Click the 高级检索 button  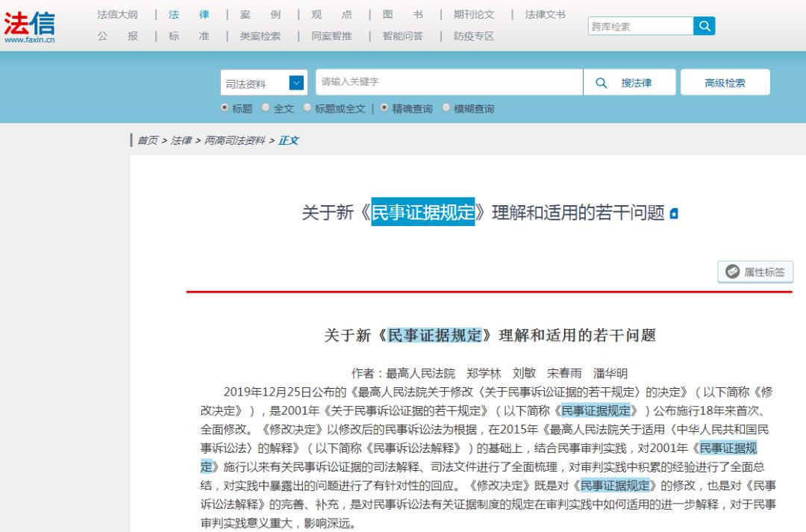click(x=725, y=82)
